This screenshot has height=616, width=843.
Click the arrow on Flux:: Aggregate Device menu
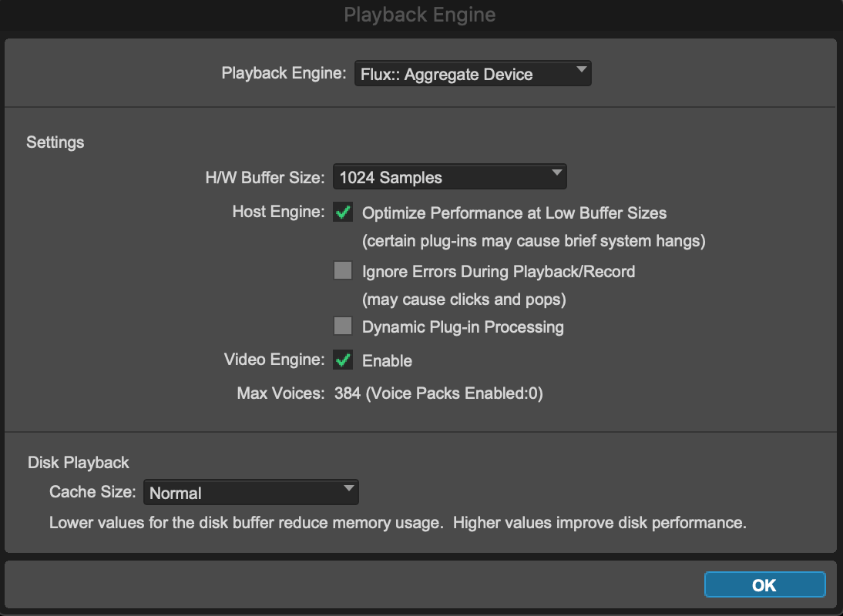point(580,72)
